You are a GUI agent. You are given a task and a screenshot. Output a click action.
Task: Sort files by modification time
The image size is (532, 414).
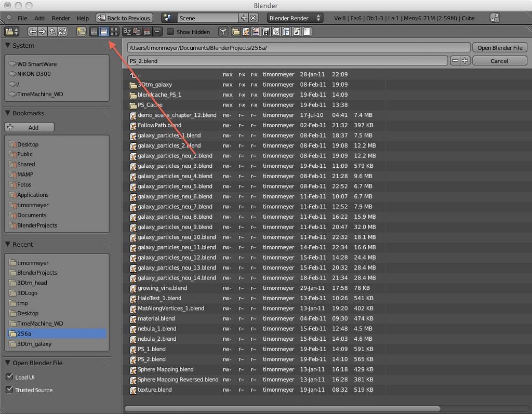147,32
